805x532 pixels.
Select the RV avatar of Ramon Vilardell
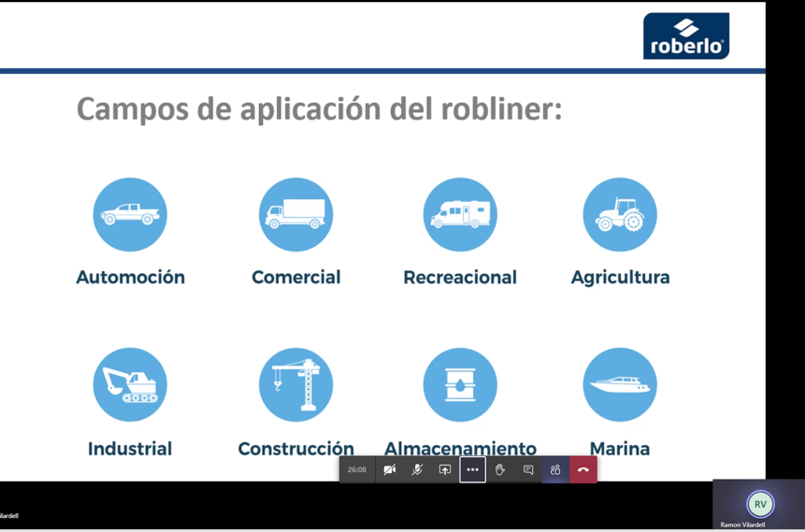[x=760, y=504]
